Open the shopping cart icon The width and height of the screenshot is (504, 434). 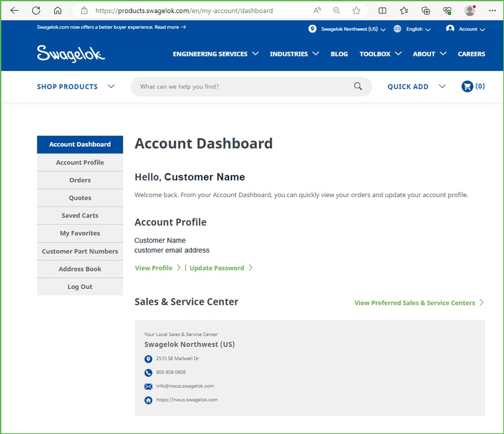pyautogui.click(x=467, y=86)
